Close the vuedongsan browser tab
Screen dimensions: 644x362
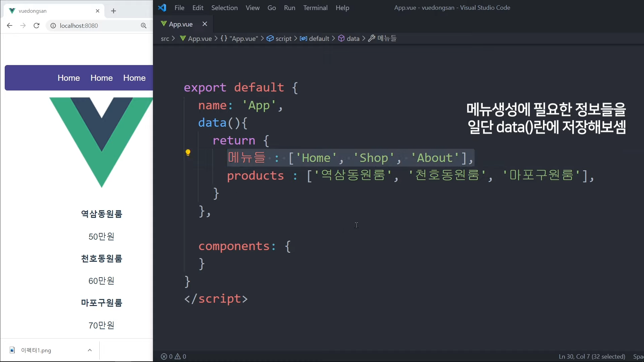[98, 11]
